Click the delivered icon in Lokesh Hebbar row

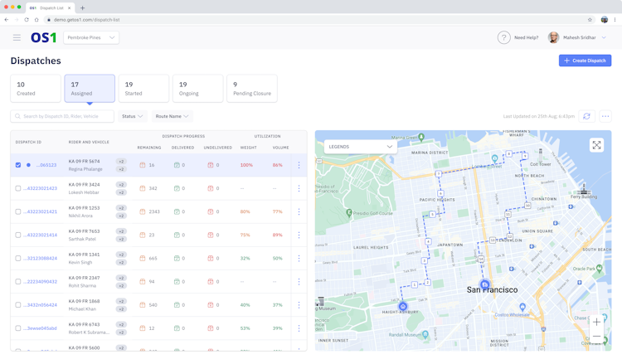[x=177, y=188]
